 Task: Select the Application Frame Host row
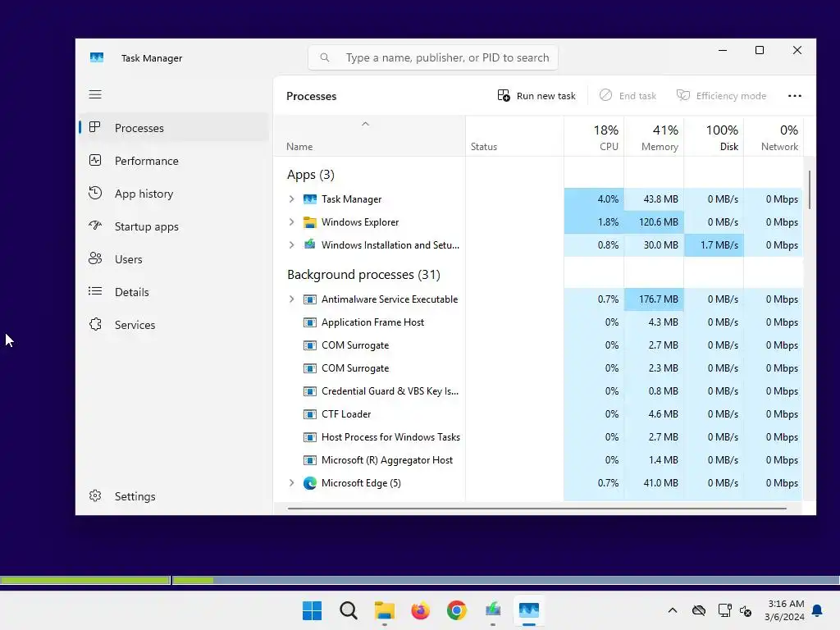[x=538, y=322]
